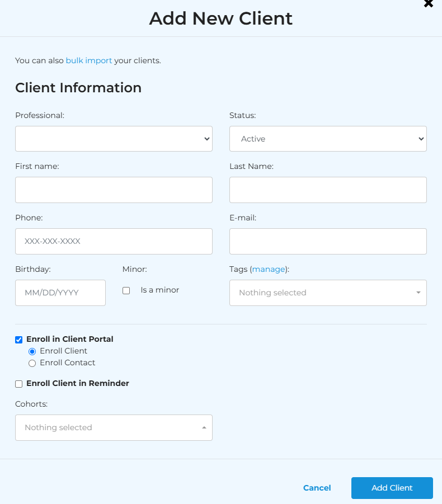
Task: Focus the Last Name field
Action: tap(328, 190)
